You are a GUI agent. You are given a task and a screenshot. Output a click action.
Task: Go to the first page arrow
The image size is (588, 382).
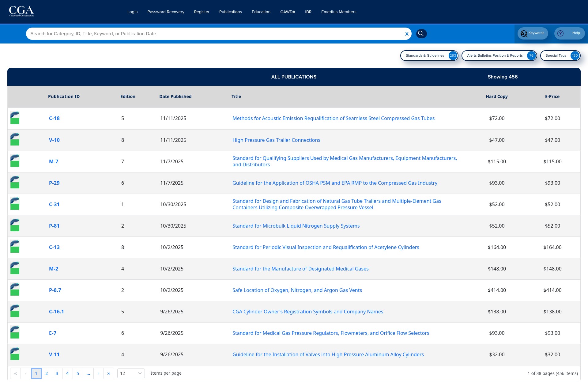[15, 373]
